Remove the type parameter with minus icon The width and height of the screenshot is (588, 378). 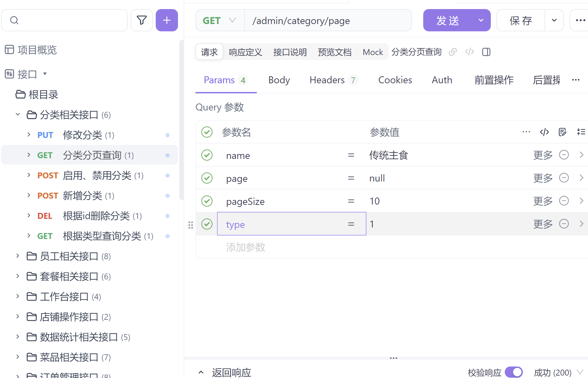564,224
